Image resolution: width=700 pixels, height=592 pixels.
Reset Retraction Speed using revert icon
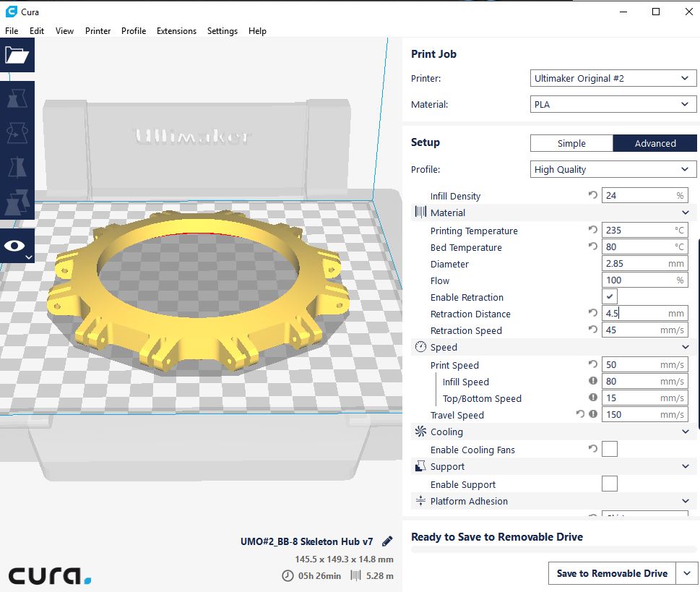point(593,330)
